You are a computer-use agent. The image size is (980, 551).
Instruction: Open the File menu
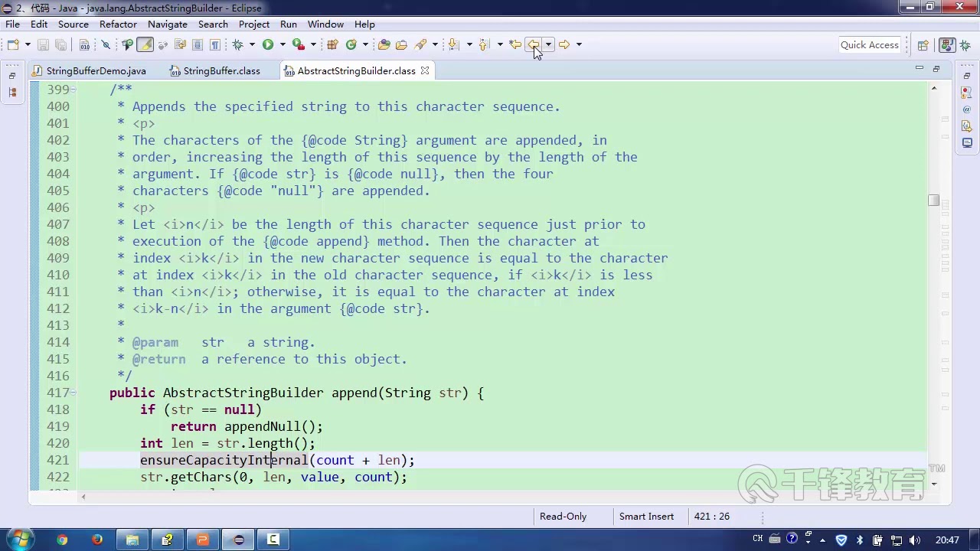pos(12,24)
